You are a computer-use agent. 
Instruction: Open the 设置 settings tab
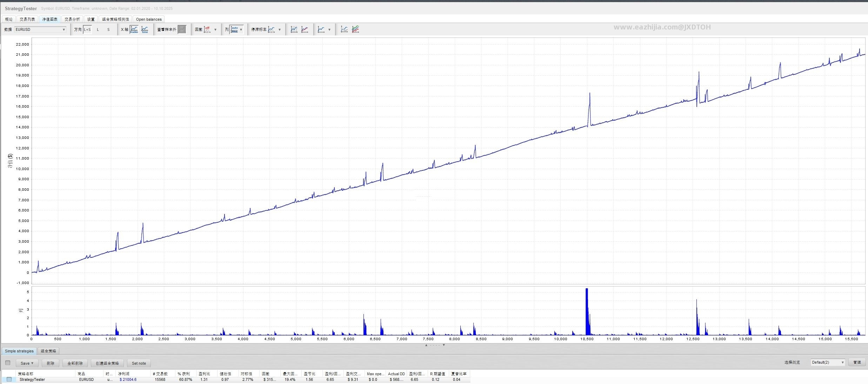point(91,19)
